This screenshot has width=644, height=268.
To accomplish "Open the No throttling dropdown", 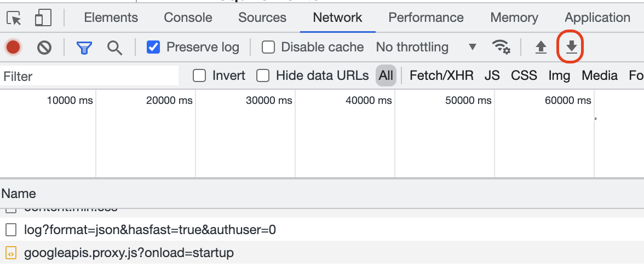I will [x=426, y=48].
